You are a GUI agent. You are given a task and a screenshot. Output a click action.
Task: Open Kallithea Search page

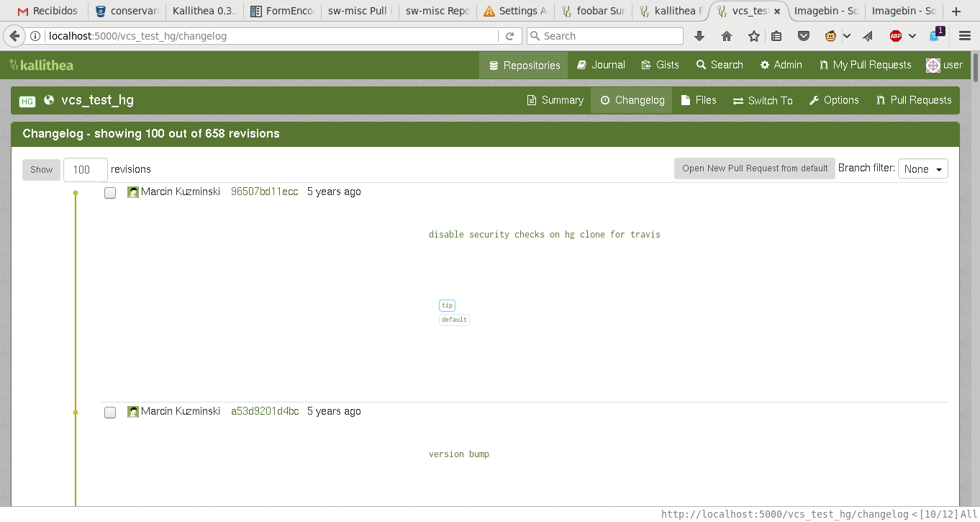click(x=720, y=65)
